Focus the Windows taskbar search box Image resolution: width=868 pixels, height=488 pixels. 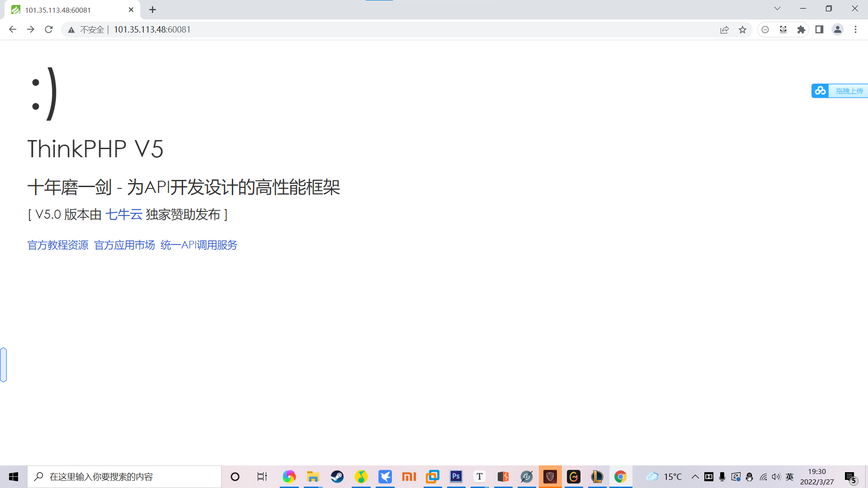(x=124, y=477)
